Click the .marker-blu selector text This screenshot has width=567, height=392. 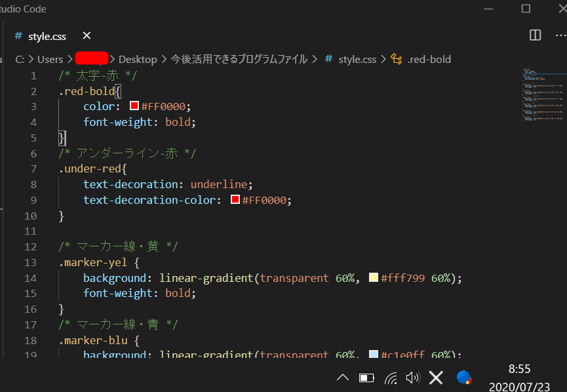point(93,340)
